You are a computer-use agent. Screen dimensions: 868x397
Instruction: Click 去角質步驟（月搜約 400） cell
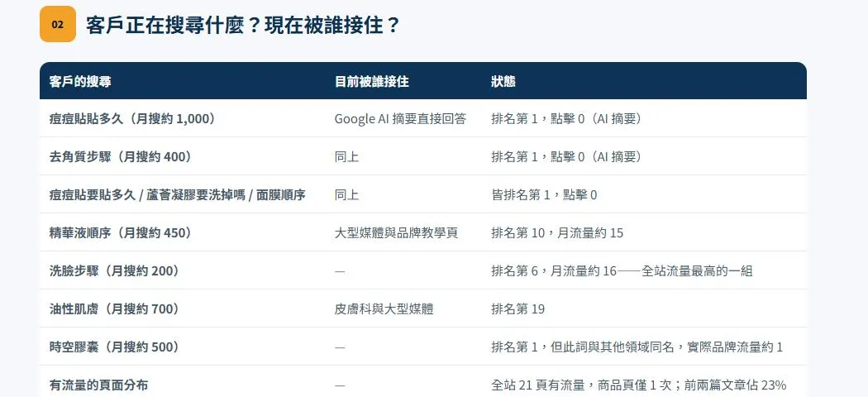(x=121, y=156)
